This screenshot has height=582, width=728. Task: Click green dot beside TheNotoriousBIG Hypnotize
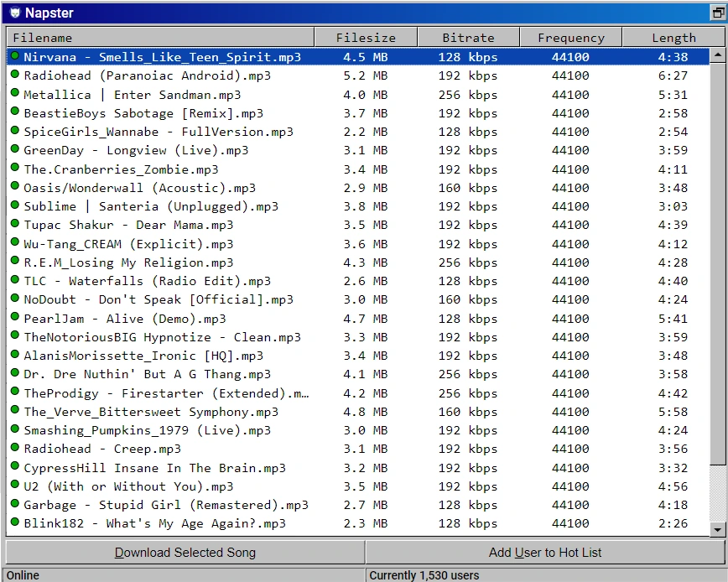[x=15, y=335]
